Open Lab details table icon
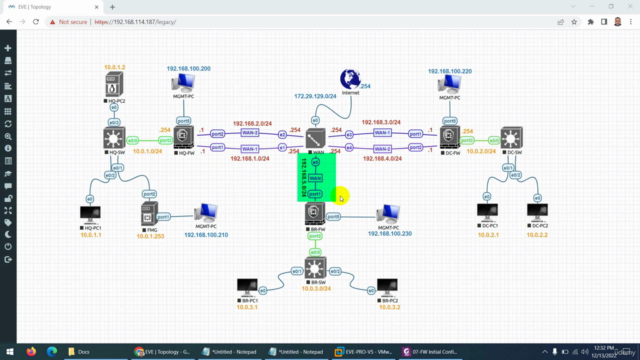The image size is (640, 360). coord(8,161)
